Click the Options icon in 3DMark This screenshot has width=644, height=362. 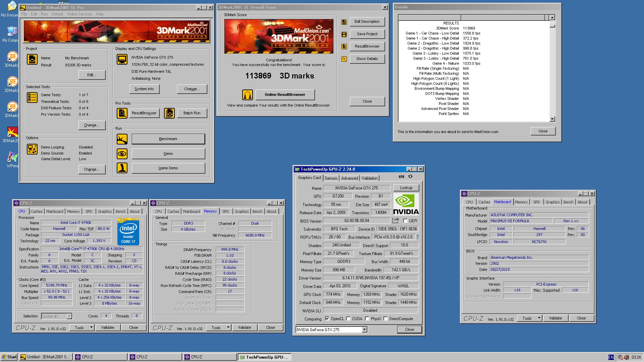[32, 149]
